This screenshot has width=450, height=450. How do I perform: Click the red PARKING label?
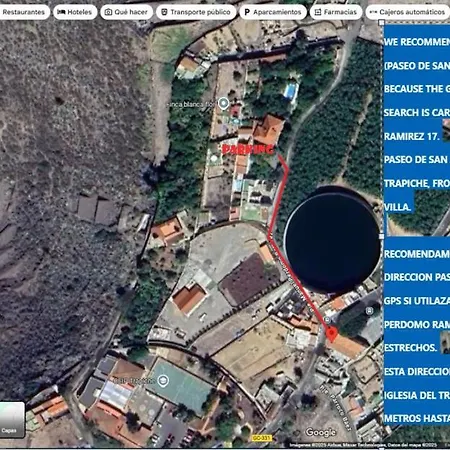[x=248, y=150]
